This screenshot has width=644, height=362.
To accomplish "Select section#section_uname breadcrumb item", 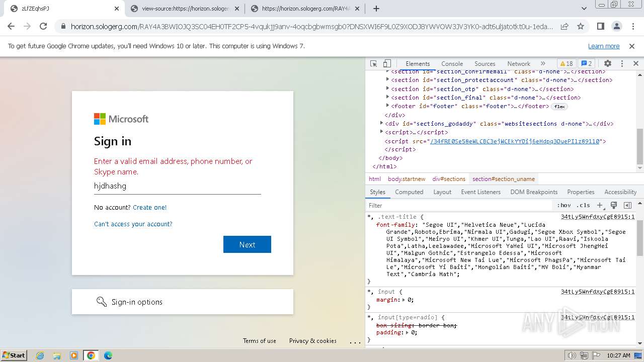I will click(x=504, y=179).
